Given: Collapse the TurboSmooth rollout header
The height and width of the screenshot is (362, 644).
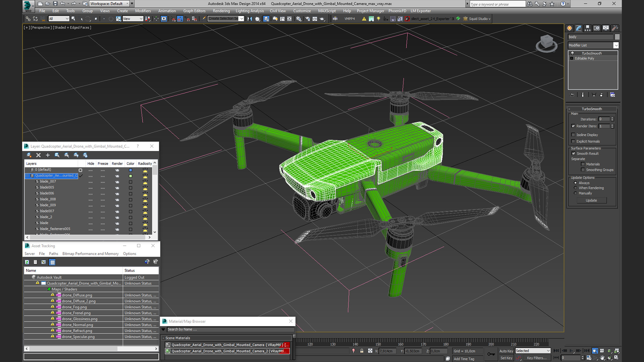Looking at the screenshot, I should coord(592,109).
